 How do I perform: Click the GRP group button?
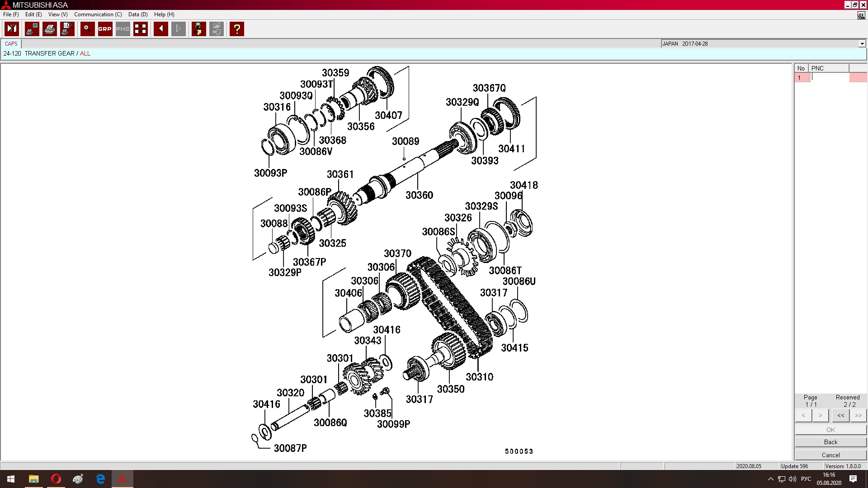(x=105, y=29)
